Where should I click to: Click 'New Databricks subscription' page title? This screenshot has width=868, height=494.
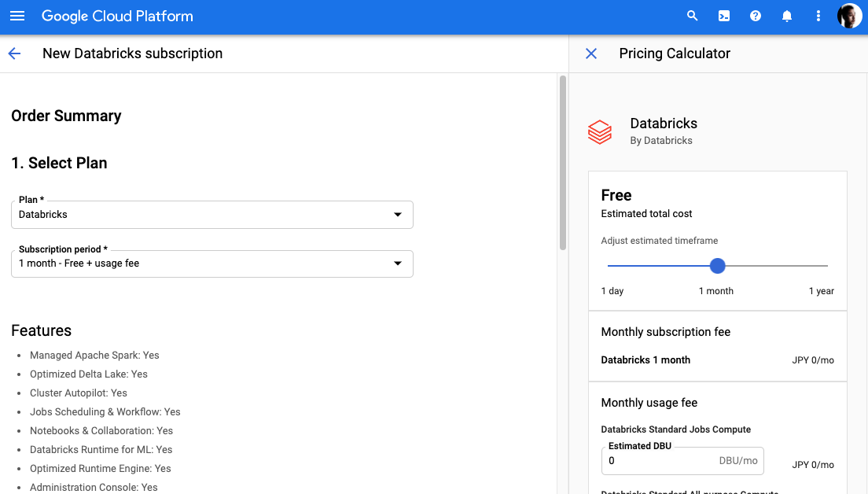click(132, 53)
